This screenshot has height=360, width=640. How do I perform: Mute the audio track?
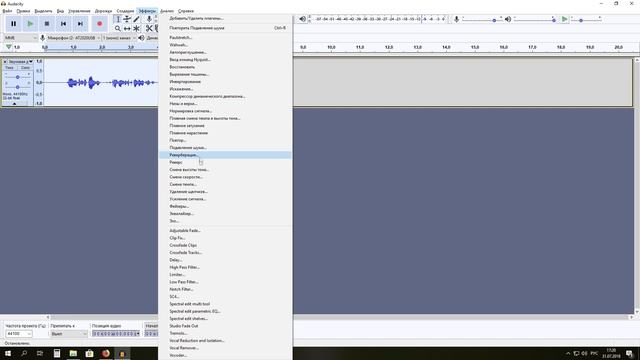pos(10,68)
